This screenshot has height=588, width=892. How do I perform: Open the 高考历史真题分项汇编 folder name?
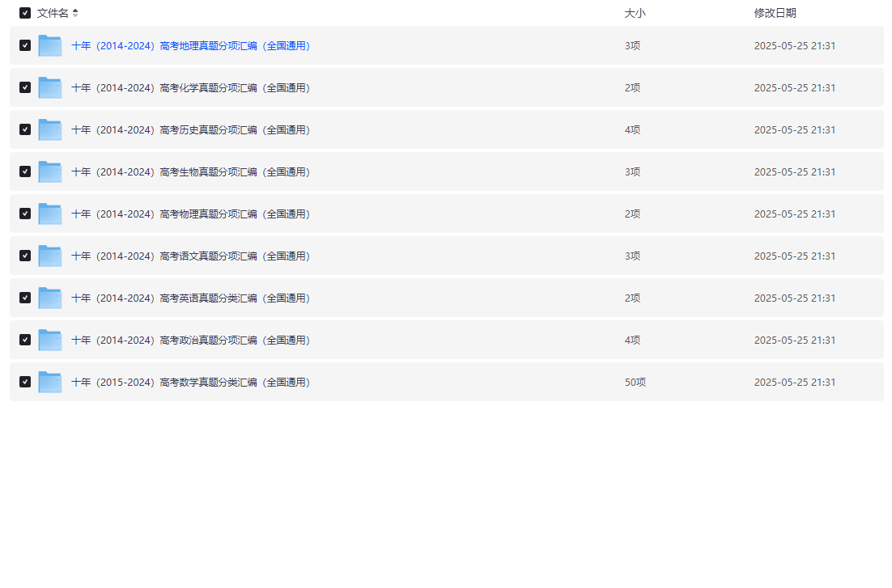click(x=190, y=130)
